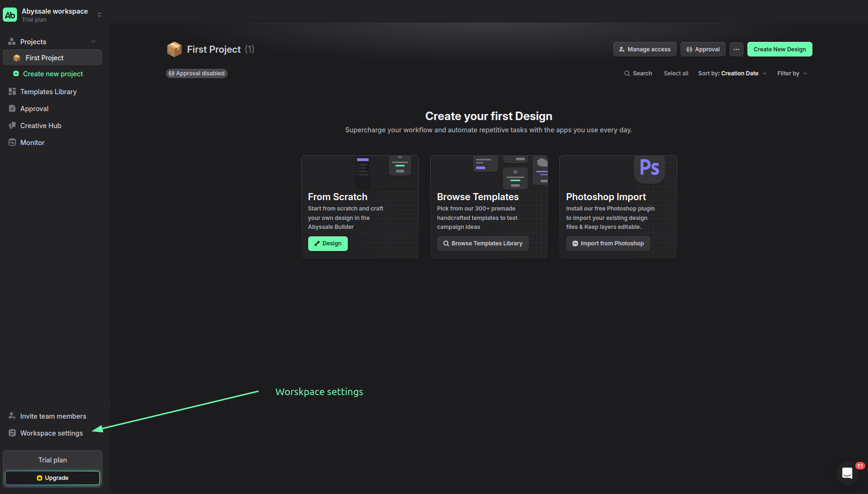Collapse the Projects section chevron

[x=93, y=41]
